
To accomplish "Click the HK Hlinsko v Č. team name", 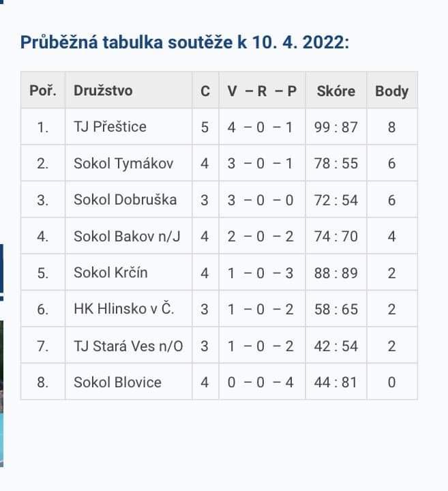I will point(123,309).
